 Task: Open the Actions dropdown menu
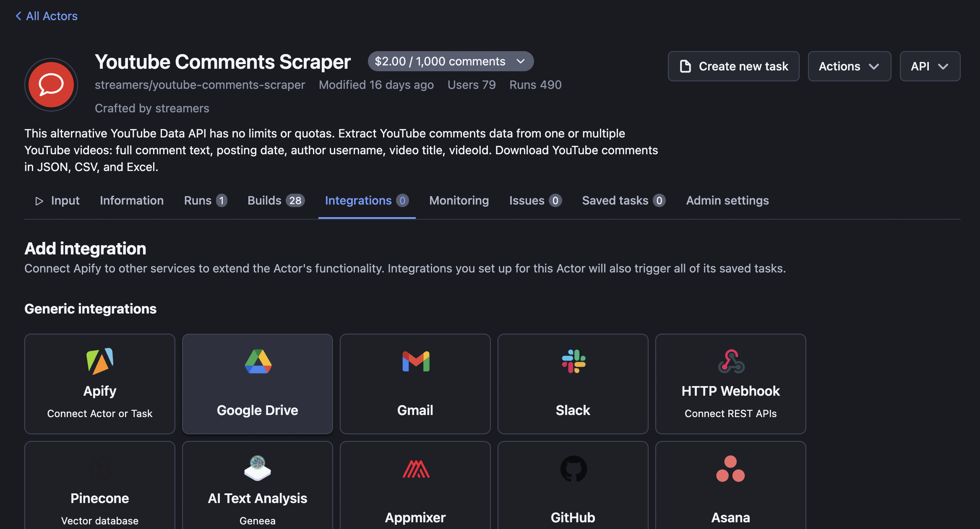click(849, 66)
